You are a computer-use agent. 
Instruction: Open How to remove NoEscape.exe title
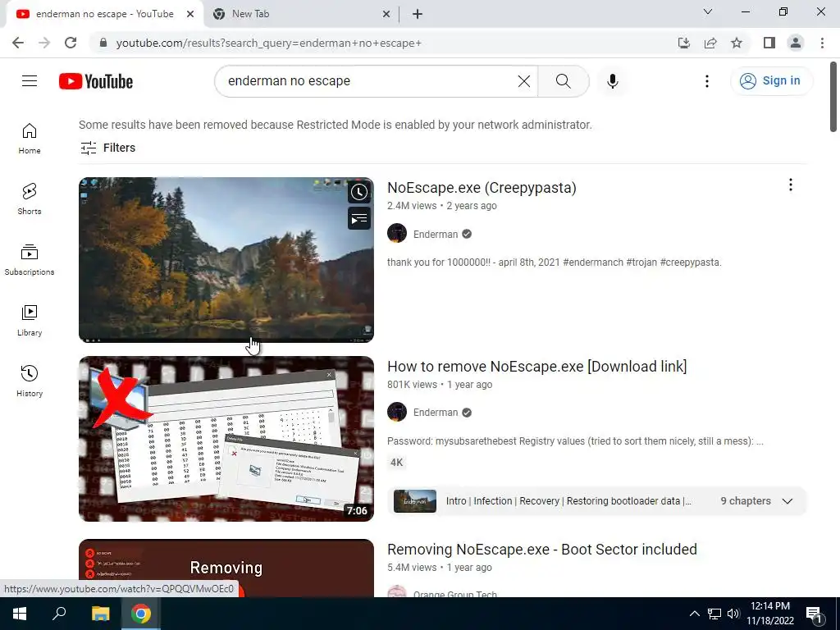pos(536,367)
